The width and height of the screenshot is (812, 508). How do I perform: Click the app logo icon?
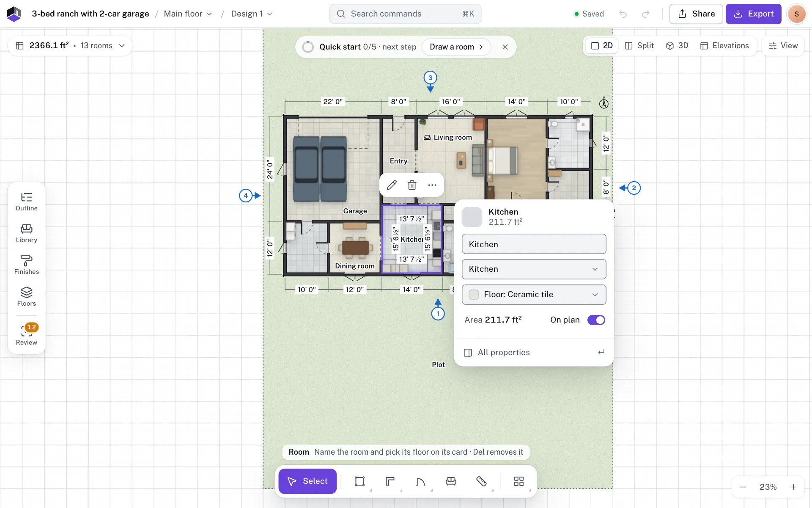tap(14, 14)
